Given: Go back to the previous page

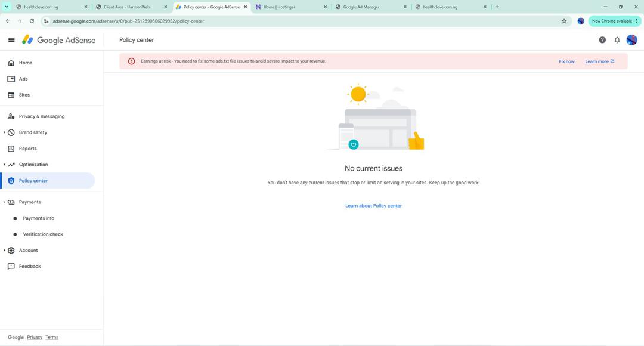Looking at the screenshot, I should click(8, 21).
